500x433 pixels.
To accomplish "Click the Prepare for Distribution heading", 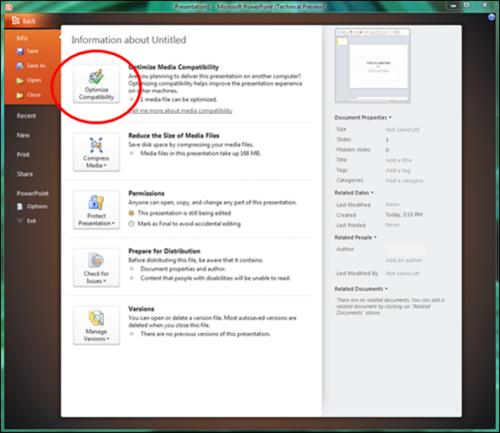I will 164,251.
